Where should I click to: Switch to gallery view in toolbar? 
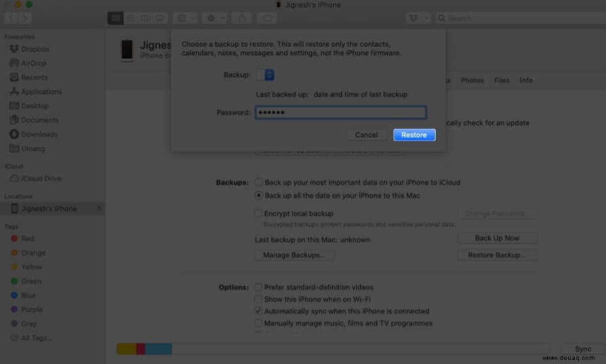[x=159, y=18]
